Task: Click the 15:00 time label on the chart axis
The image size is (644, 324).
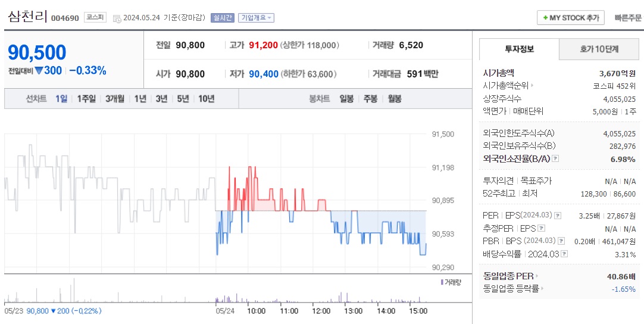Action: click(418, 311)
